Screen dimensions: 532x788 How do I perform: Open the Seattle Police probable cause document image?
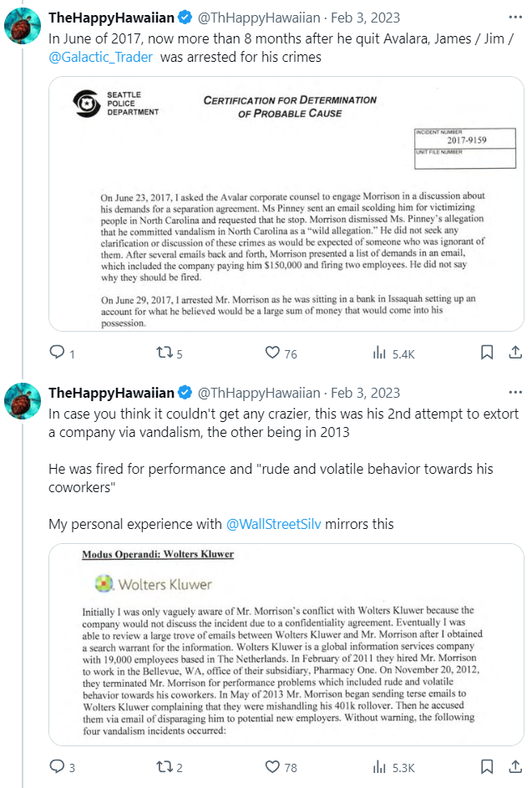point(286,203)
